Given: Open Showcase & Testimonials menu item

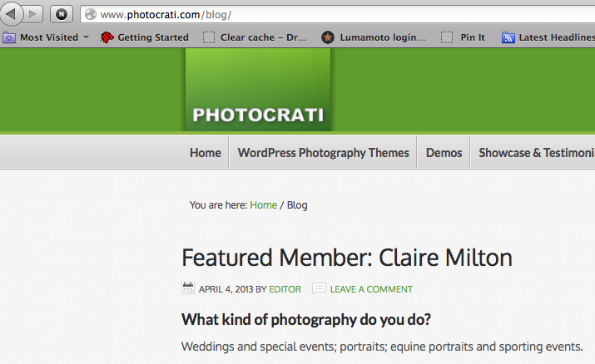Looking at the screenshot, I should 536,153.
